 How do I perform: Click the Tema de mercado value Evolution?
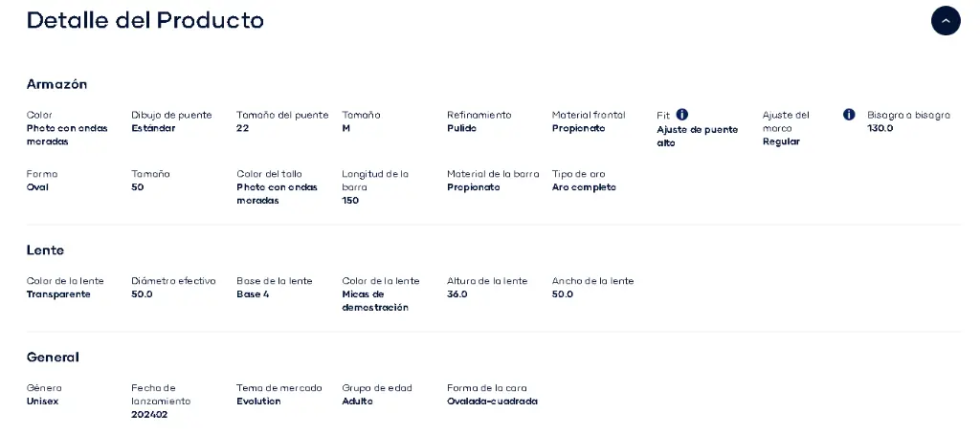[258, 401]
